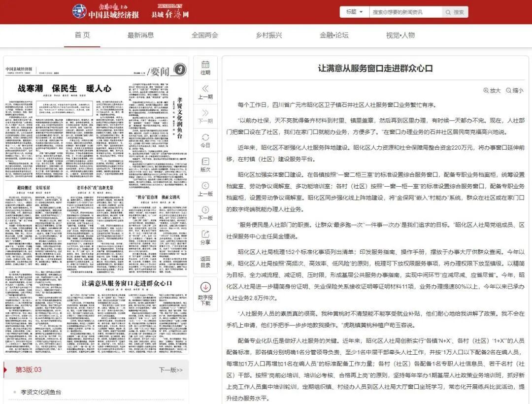Image resolution: width=532 pixels, height=404 pixels.
Task: Zoom in article text with 放大
Action: pos(492,90)
